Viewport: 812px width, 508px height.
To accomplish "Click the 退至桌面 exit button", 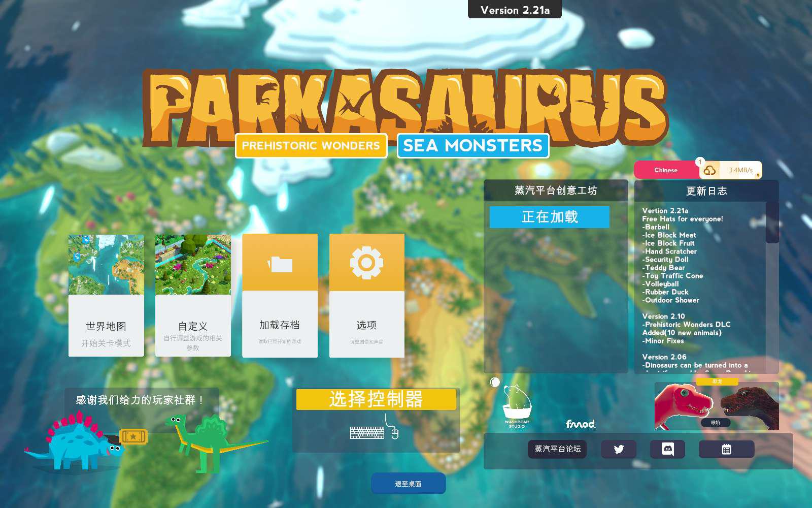I will tap(409, 484).
